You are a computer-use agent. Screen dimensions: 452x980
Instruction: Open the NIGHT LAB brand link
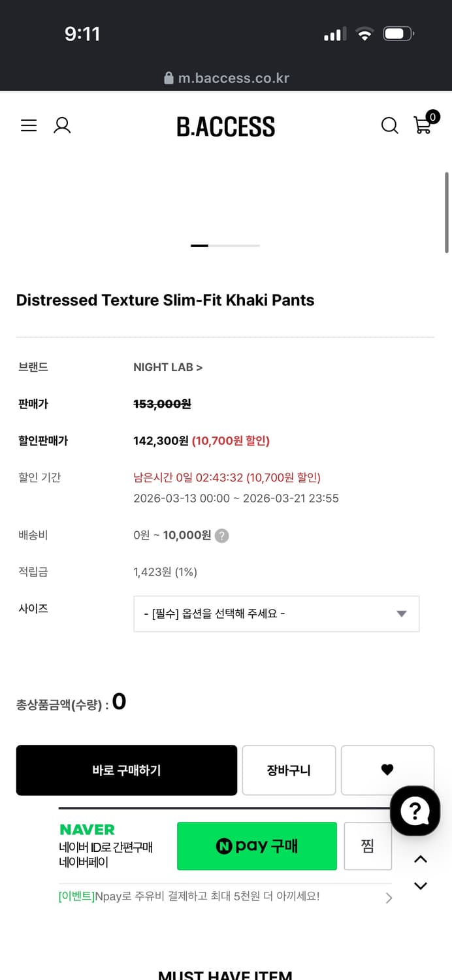[167, 367]
